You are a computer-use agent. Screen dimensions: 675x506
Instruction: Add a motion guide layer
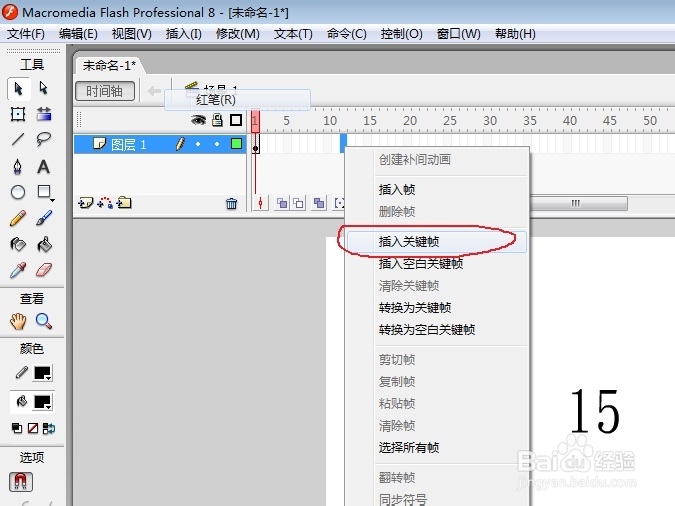[105, 203]
